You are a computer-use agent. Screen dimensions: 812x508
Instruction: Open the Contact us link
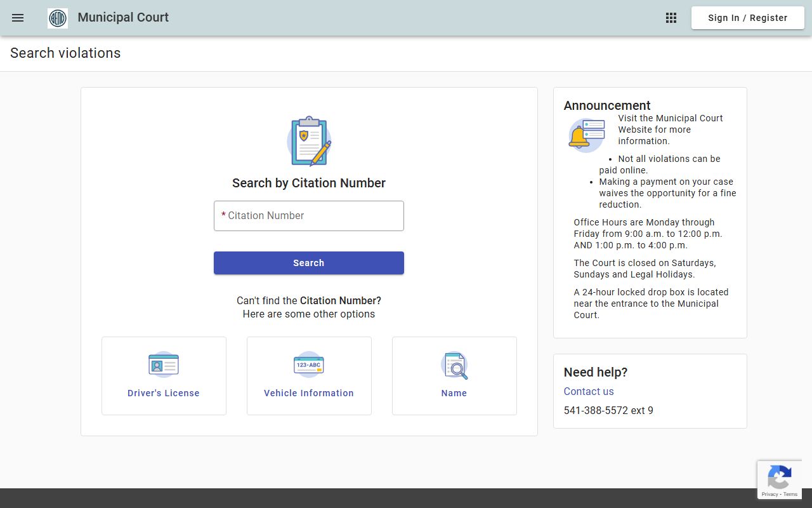click(x=589, y=391)
